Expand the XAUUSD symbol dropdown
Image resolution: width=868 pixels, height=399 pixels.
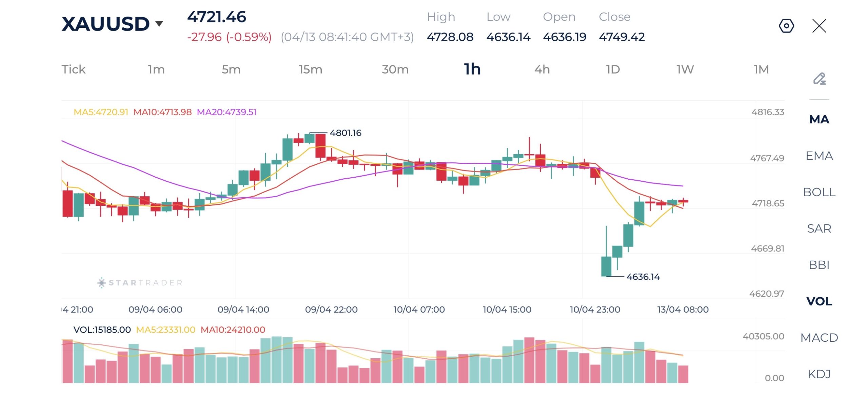(x=159, y=24)
